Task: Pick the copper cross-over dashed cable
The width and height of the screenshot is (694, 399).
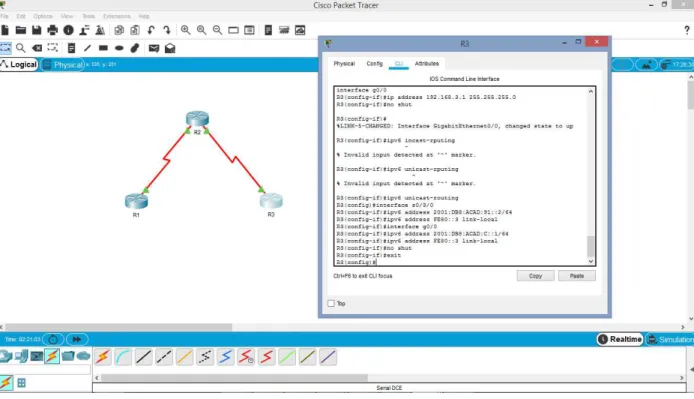Action: 164,356
